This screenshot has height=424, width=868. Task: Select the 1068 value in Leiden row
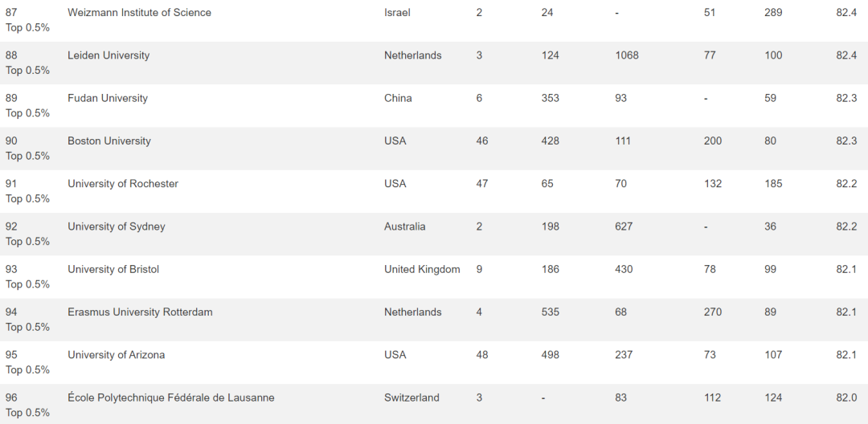627,55
